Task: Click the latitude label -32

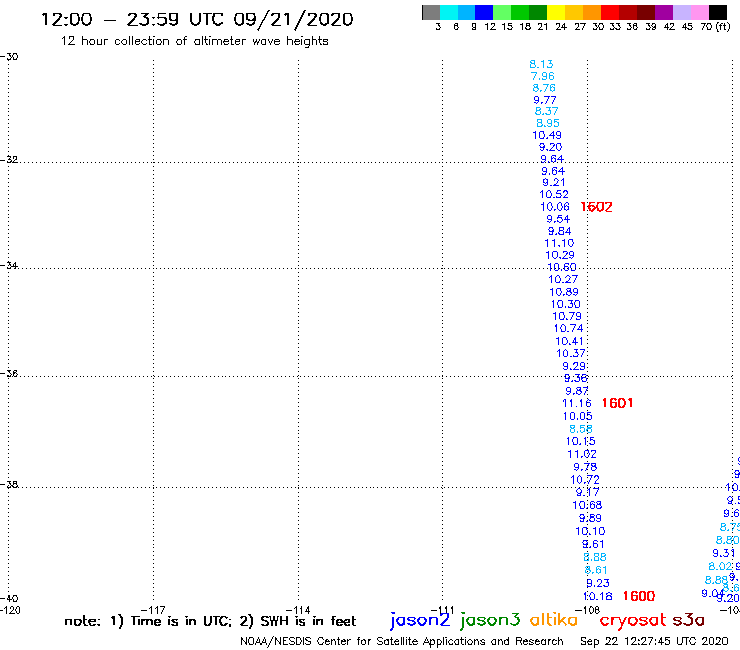Action: (9, 159)
